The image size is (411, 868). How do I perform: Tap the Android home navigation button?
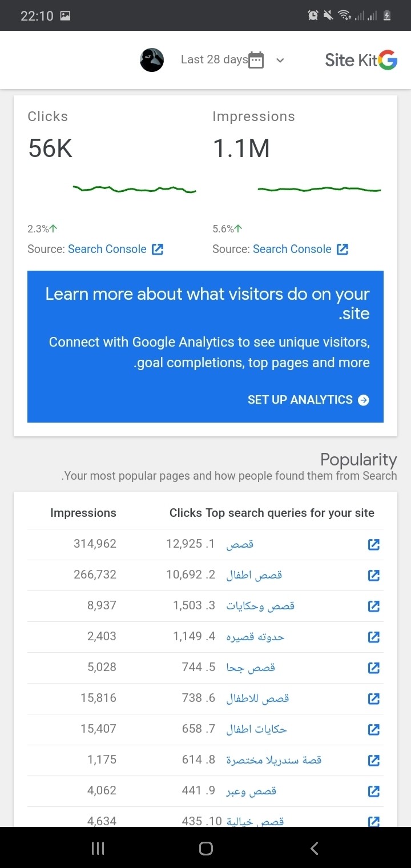coord(206,849)
